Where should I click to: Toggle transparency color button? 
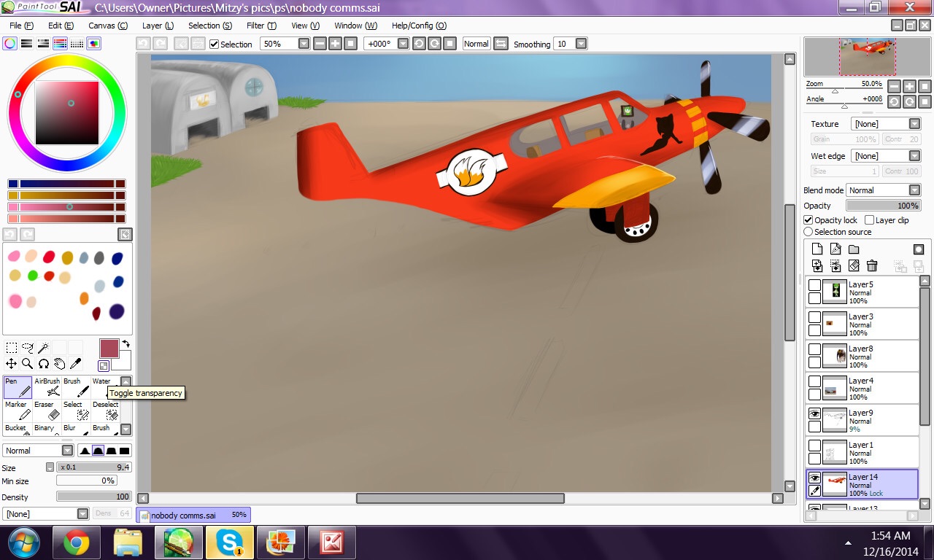click(x=104, y=366)
